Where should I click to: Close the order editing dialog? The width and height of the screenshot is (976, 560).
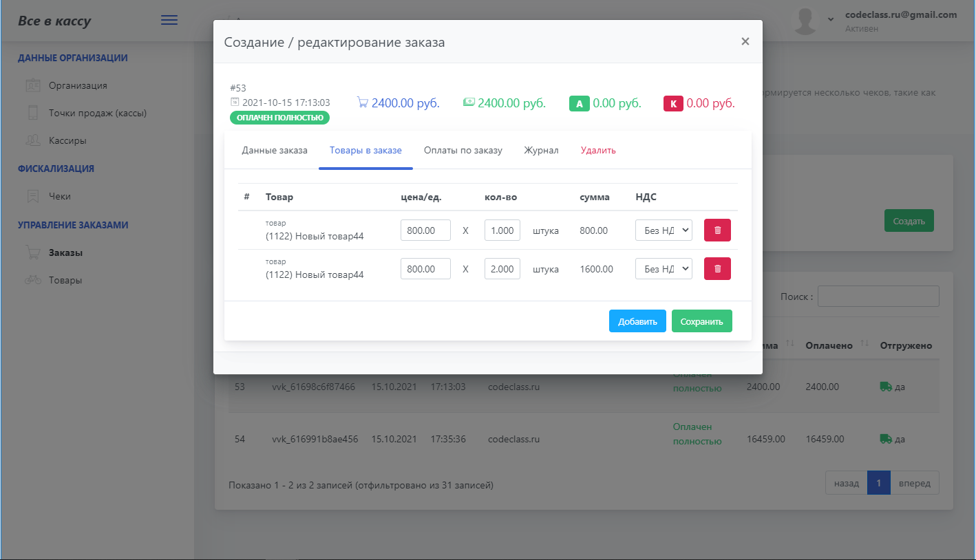point(745,41)
